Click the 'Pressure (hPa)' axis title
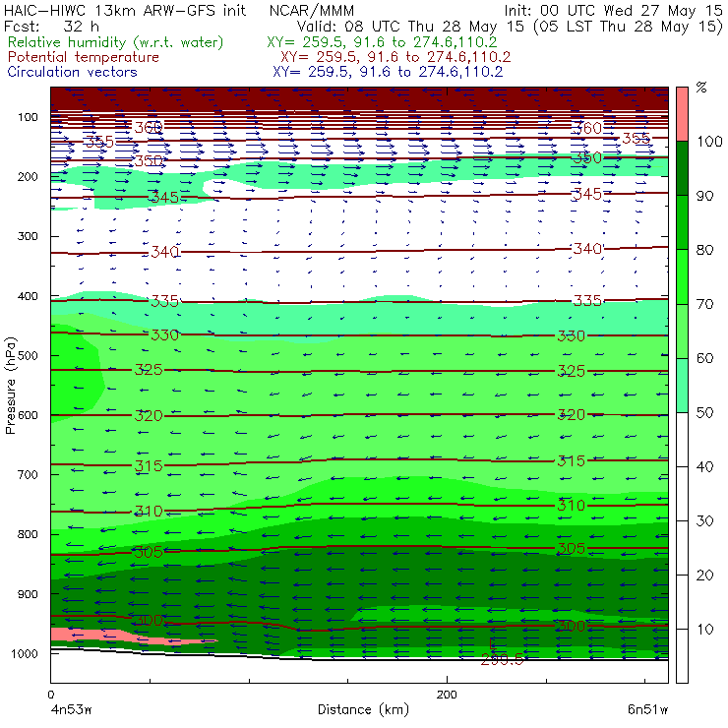 click(x=10, y=386)
